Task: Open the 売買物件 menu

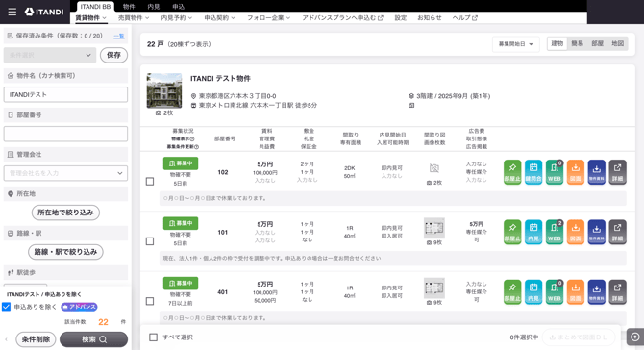Action: pos(134,17)
